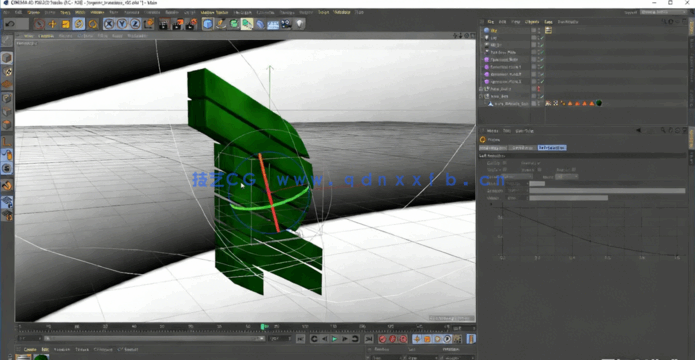Toggle the Y axis lock
Image resolution: width=695 pixels, height=360 pixels.
[x=122, y=23]
